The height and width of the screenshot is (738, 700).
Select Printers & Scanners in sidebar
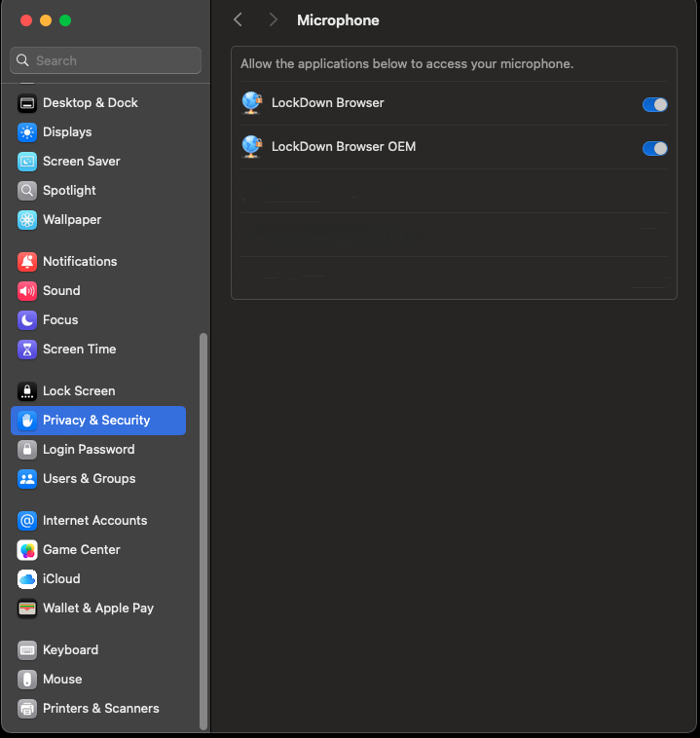[98, 709]
